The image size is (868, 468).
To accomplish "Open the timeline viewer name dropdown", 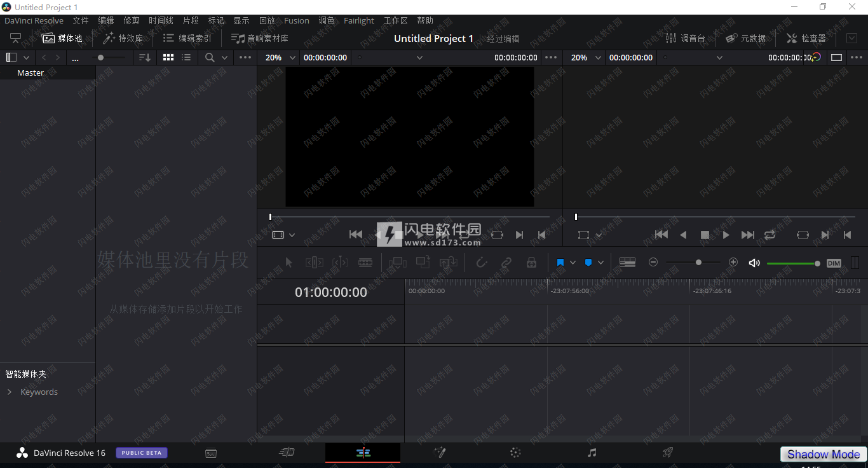I will 719,57.
